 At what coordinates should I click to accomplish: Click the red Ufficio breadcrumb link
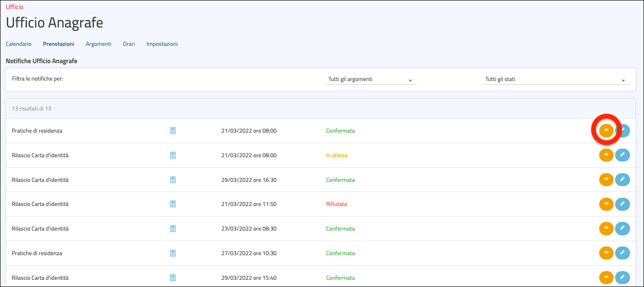click(14, 7)
